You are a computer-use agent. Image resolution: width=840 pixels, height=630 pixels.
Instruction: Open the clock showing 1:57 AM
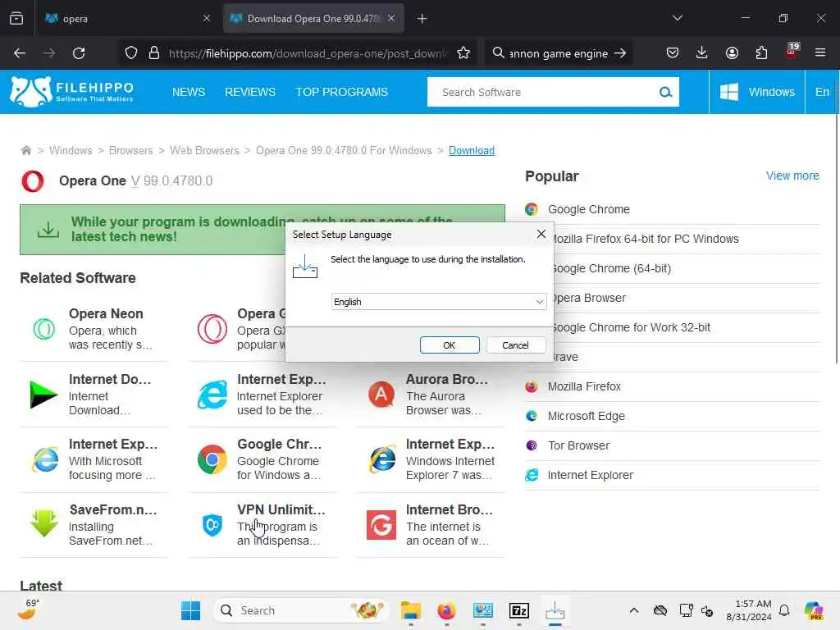pos(748,610)
